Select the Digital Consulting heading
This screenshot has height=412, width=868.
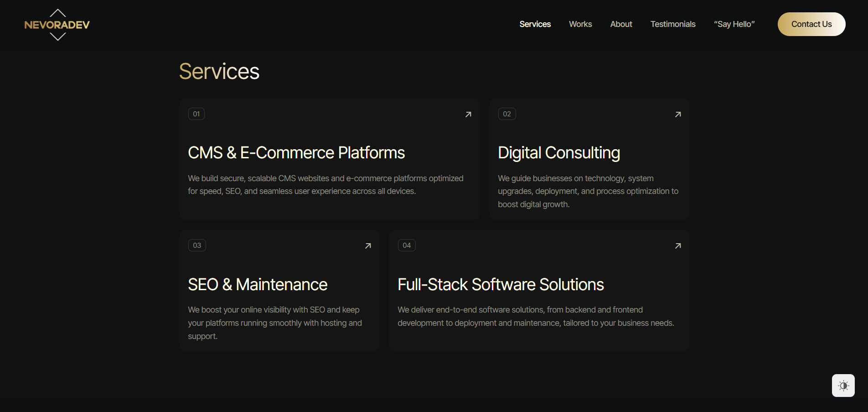click(559, 153)
